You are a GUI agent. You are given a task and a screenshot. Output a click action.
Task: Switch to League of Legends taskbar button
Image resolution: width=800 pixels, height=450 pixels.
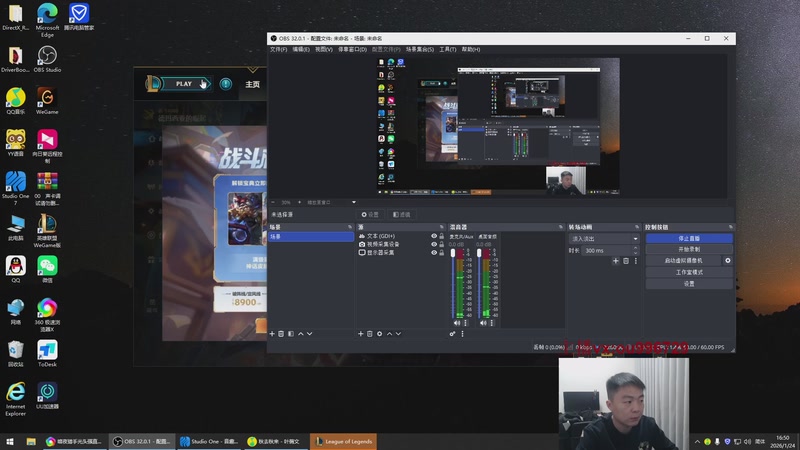click(343, 442)
